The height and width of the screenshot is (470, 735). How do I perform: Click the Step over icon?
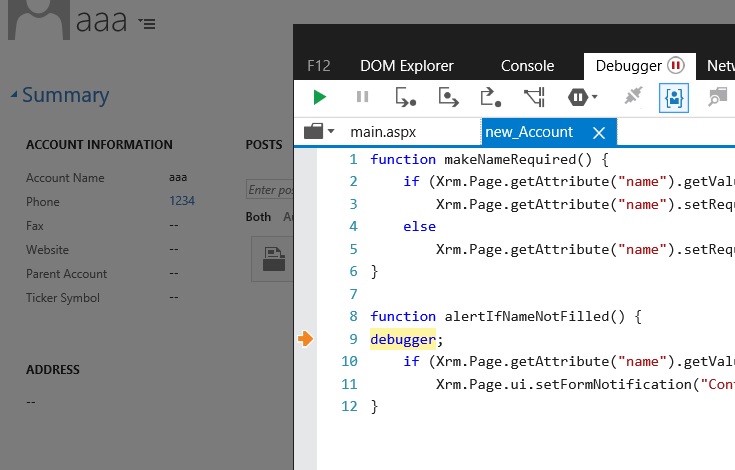[448, 97]
